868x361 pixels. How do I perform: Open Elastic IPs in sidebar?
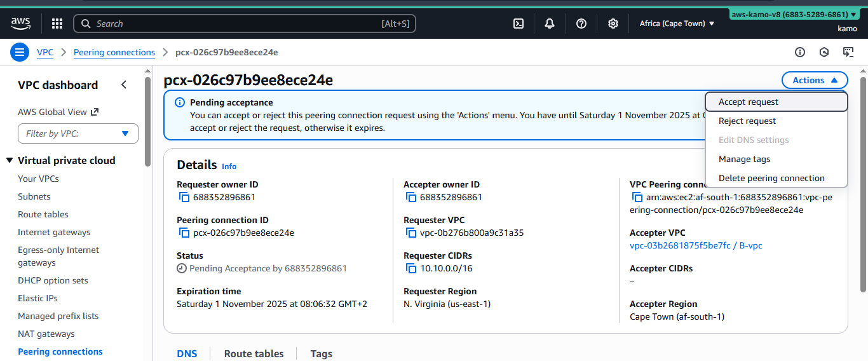[x=37, y=298]
